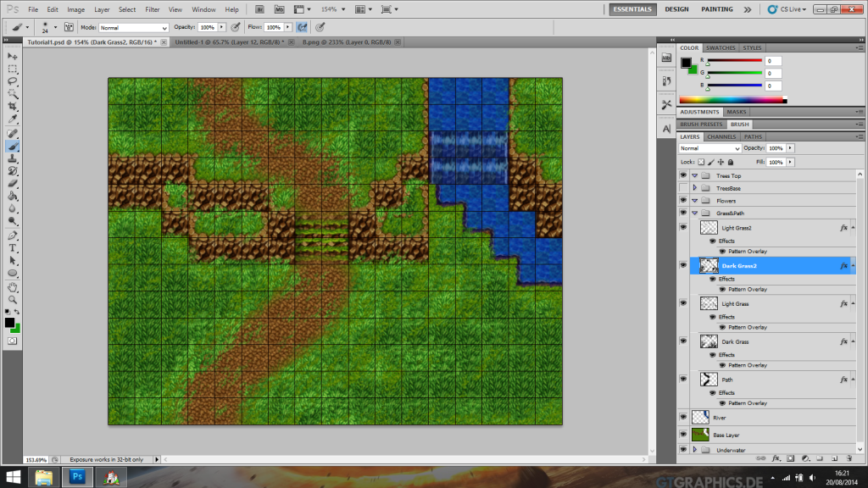Click the foreground color swatch in Color panel
The width and height of the screenshot is (868, 488).
coord(686,62)
